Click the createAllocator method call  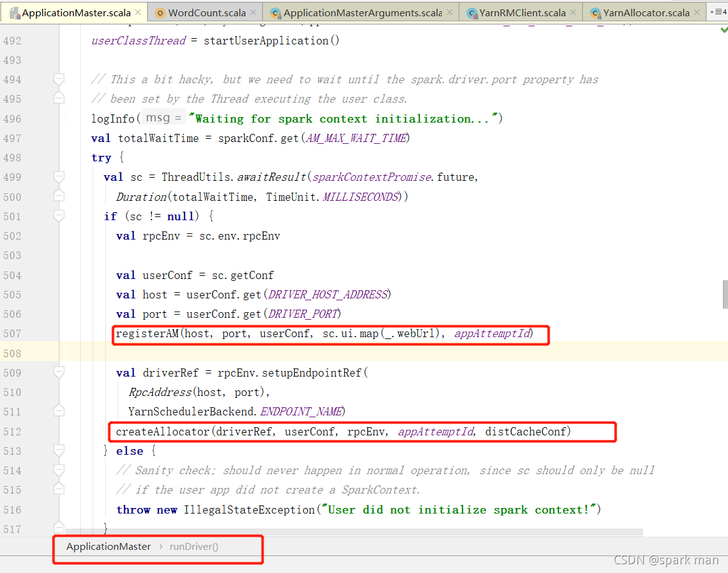tap(162, 432)
